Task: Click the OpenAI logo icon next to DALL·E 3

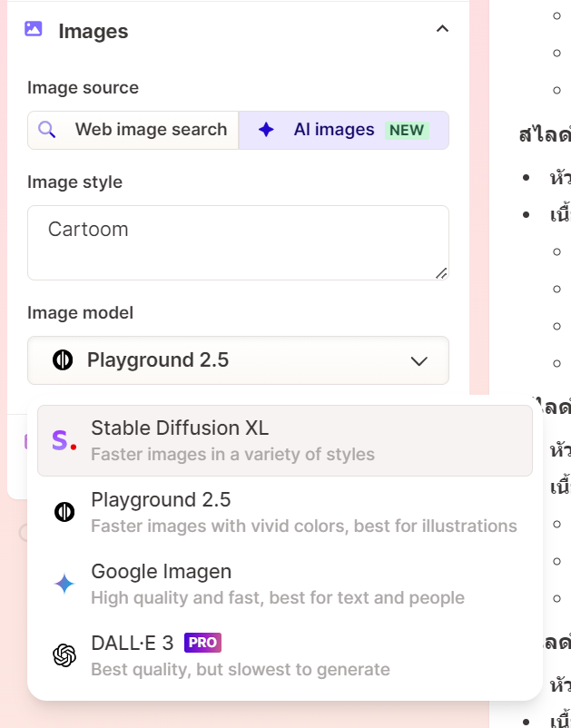Action: pyautogui.click(x=64, y=655)
